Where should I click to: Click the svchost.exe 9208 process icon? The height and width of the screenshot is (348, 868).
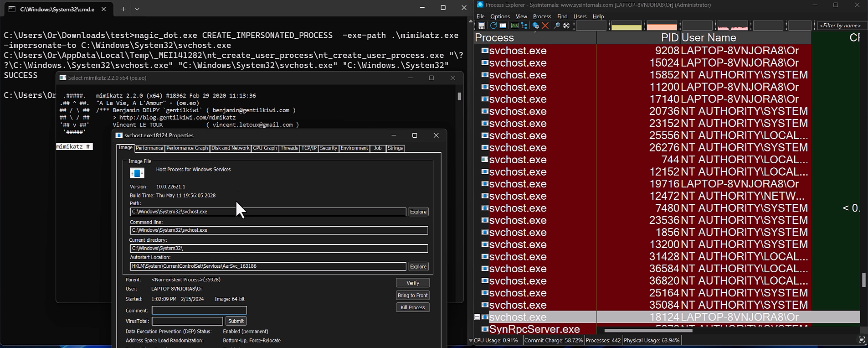click(485, 51)
